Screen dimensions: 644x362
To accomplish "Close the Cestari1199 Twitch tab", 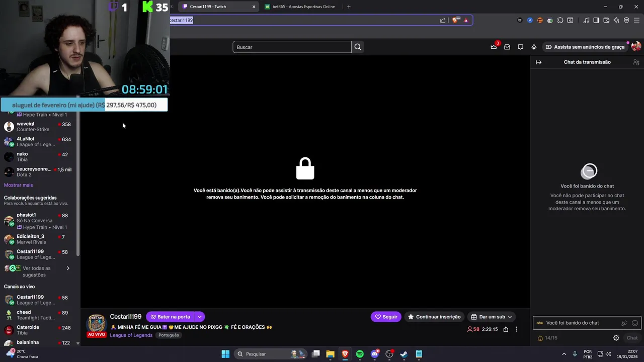I will (x=254, y=7).
